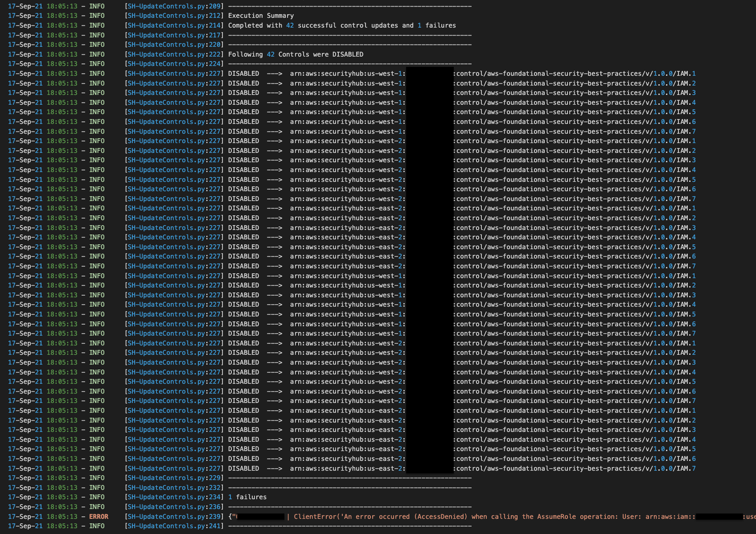Screen dimensions: 756x534
Task: Click the "Following 42 Controls were DISABLED" message
Action: (x=296, y=55)
